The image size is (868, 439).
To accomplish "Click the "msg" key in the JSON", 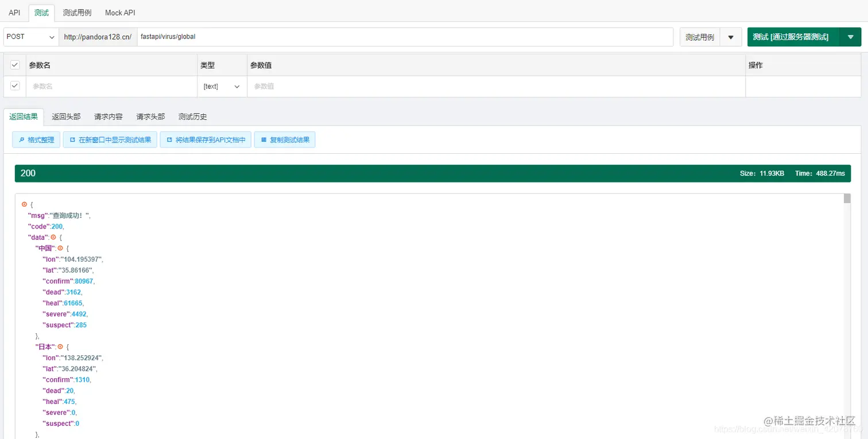I will [38, 215].
